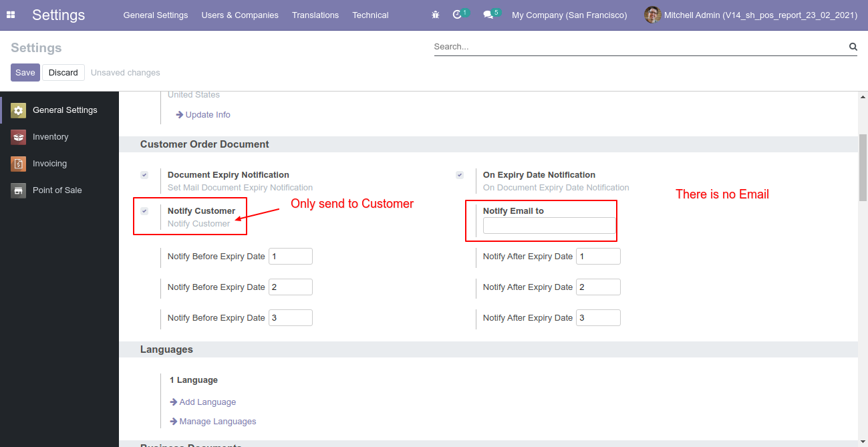
Task: Click Notify Before Expiry Date field valued 1
Action: point(291,257)
